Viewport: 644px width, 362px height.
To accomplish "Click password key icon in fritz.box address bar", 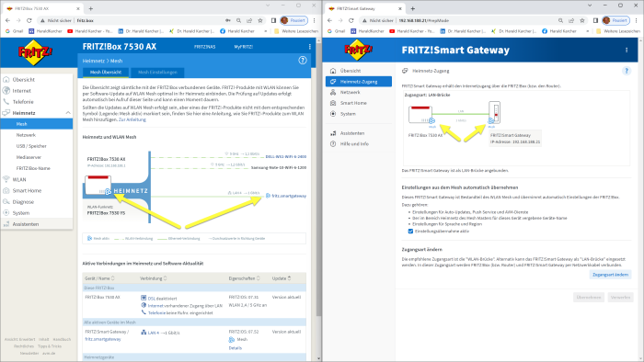I will 228,20.
